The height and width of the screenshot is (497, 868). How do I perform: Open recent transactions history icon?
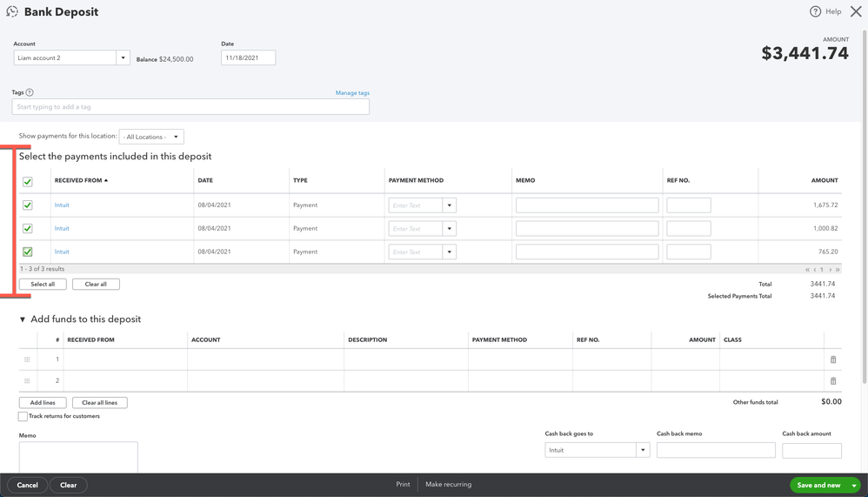(12, 11)
